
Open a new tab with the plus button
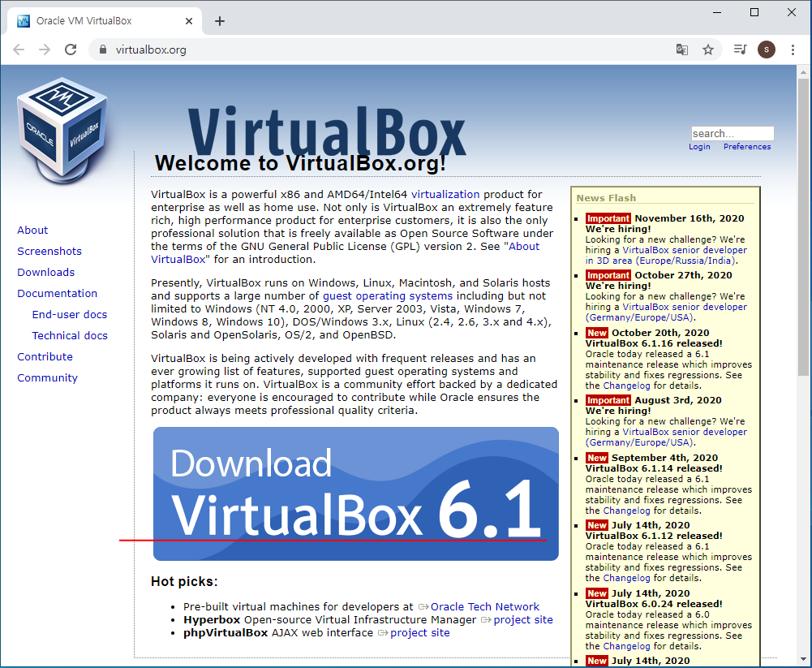(x=220, y=21)
